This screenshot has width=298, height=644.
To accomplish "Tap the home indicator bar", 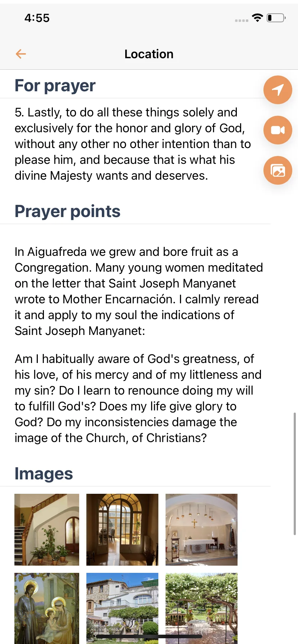I will (x=149, y=636).
